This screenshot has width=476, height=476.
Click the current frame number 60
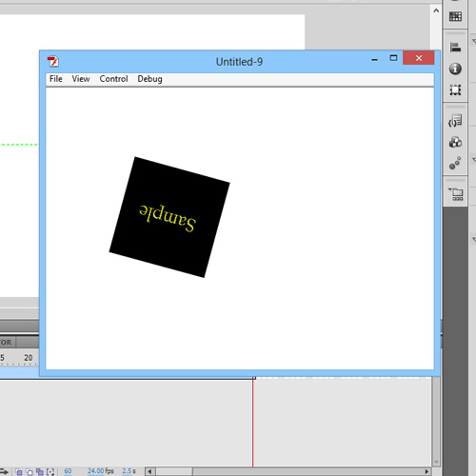(68, 471)
